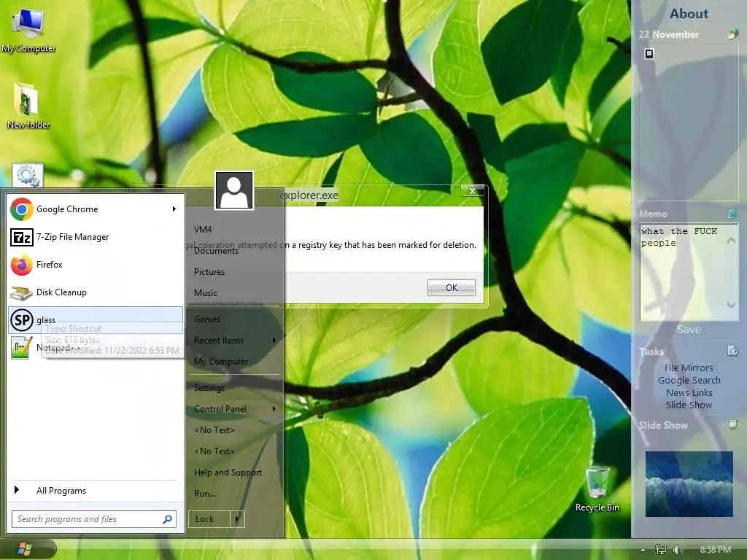Open the Lock options arrow

tap(237, 519)
